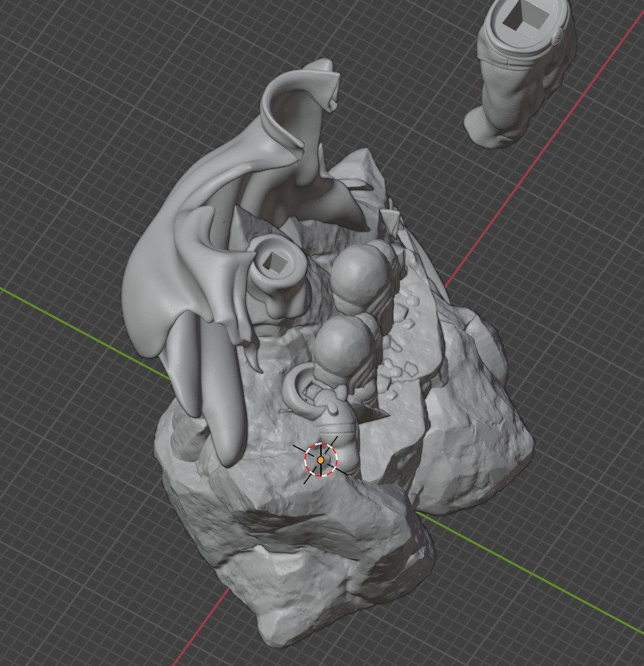Image resolution: width=644 pixels, height=666 pixels.
Task: Click the orange origin dot inside the 3D cursor
Action: point(321,460)
